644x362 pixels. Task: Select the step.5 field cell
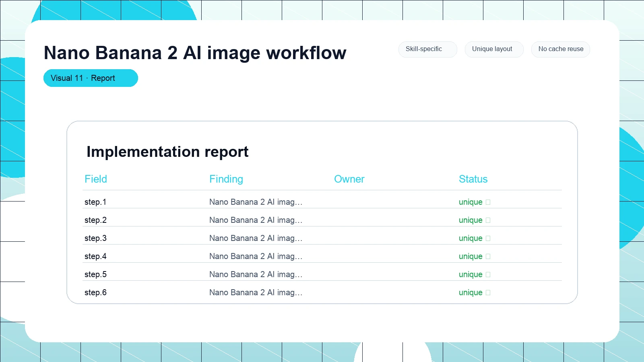pyautogui.click(x=95, y=274)
